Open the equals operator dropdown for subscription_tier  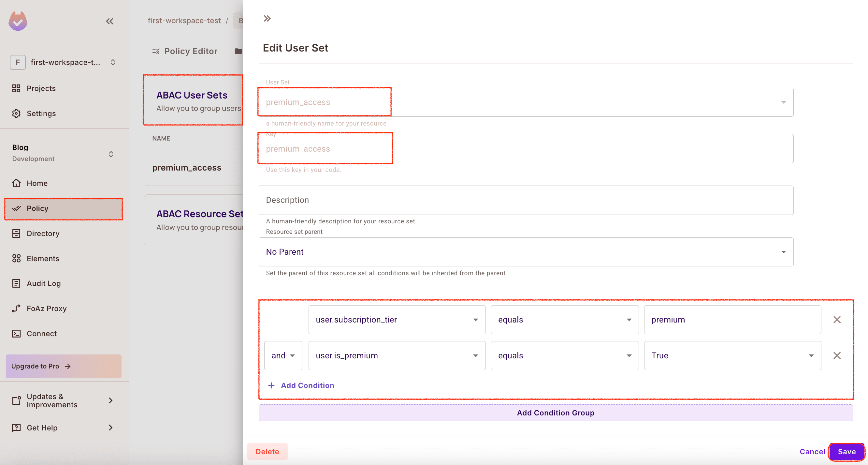tap(564, 320)
